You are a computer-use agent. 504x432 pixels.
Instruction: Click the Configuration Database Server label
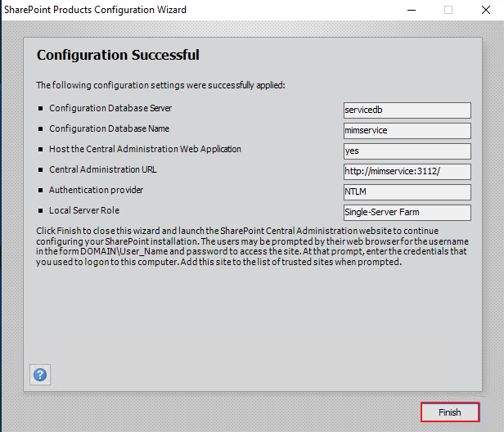(x=110, y=108)
